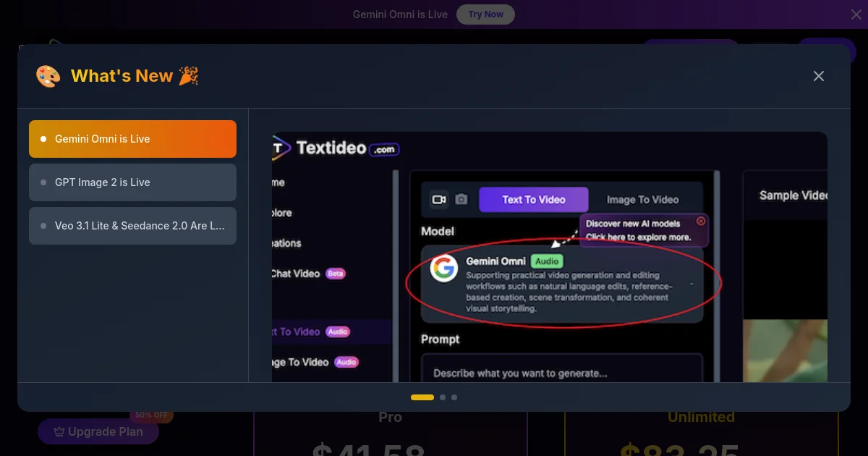Click the Upgrade Plan button
This screenshot has width=868, height=456.
point(98,432)
